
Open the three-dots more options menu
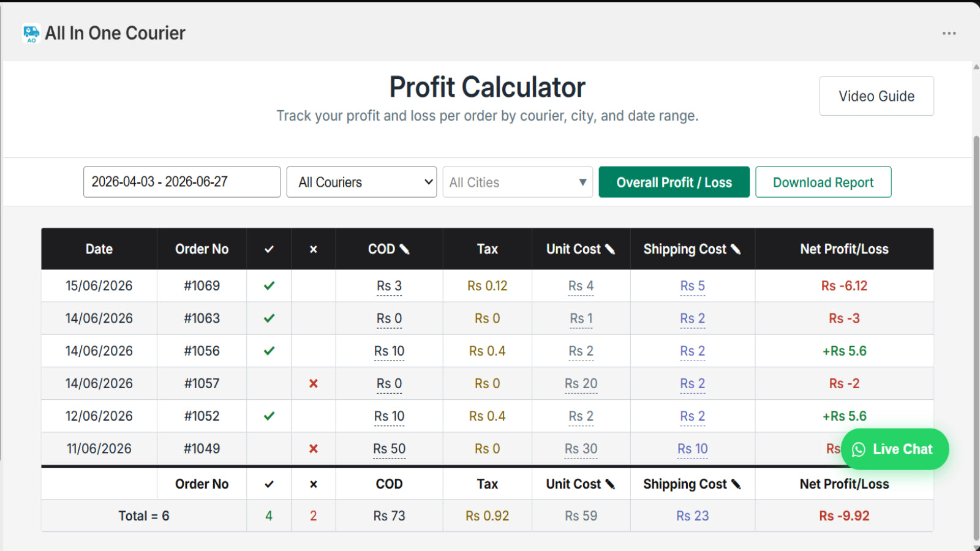949,33
